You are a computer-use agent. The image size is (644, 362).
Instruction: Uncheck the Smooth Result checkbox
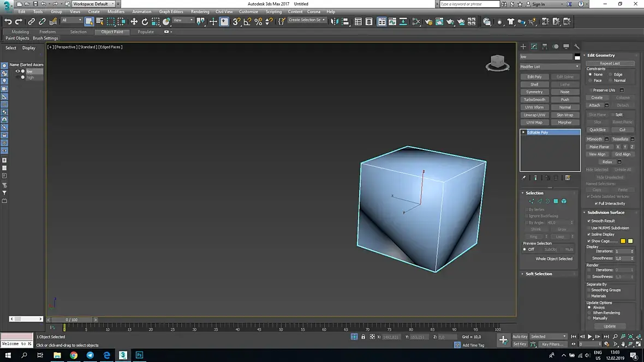click(x=589, y=221)
